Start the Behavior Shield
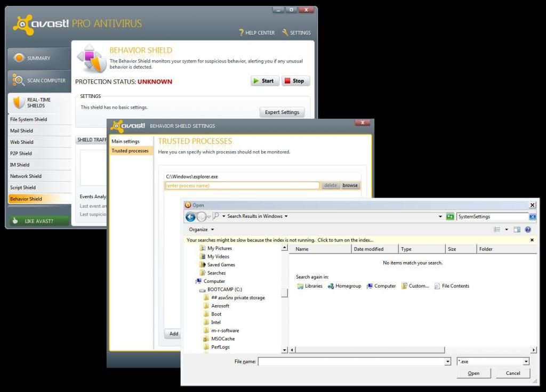Screen dimensions: 546x392 coord(264,81)
